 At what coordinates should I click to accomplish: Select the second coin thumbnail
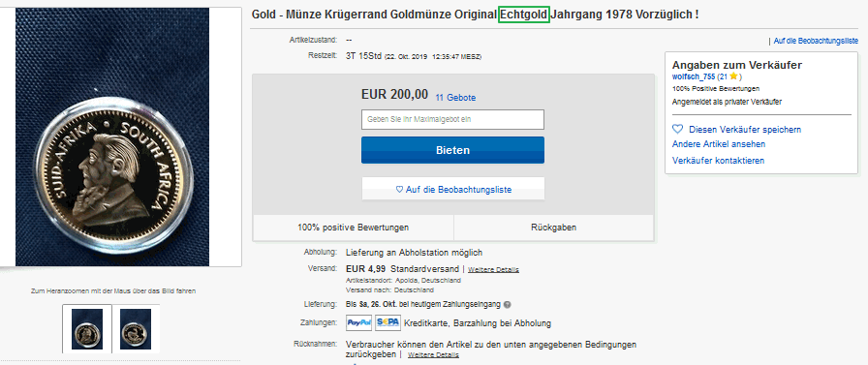(x=136, y=329)
